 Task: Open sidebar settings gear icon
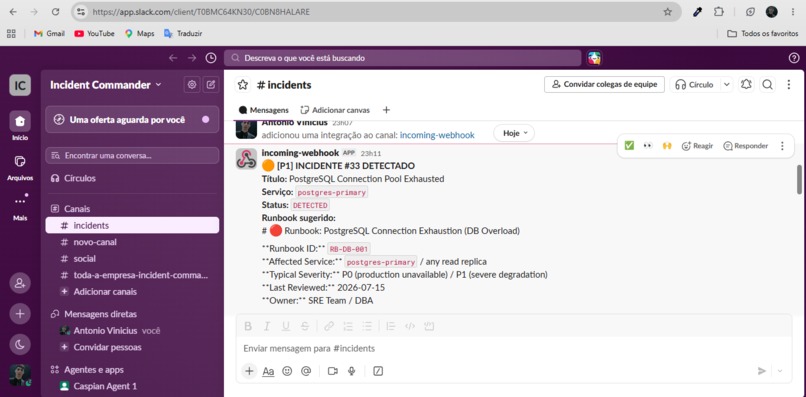192,85
